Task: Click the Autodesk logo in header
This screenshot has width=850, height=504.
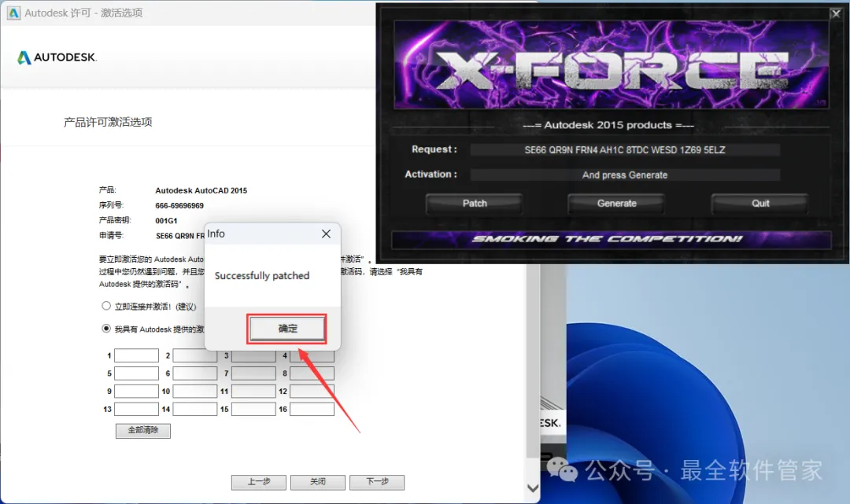Action: (x=57, y=57)
